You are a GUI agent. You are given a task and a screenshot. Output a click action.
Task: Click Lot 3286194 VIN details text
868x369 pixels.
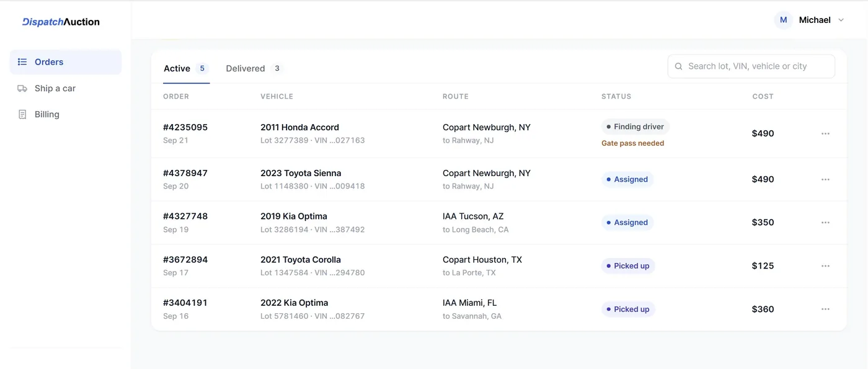click(x=312, y=229)
